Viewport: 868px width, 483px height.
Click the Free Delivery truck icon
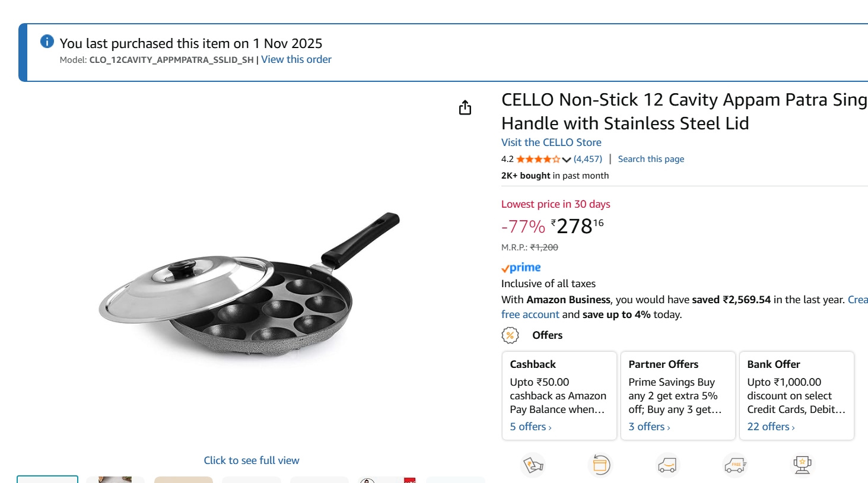(736, 466)
